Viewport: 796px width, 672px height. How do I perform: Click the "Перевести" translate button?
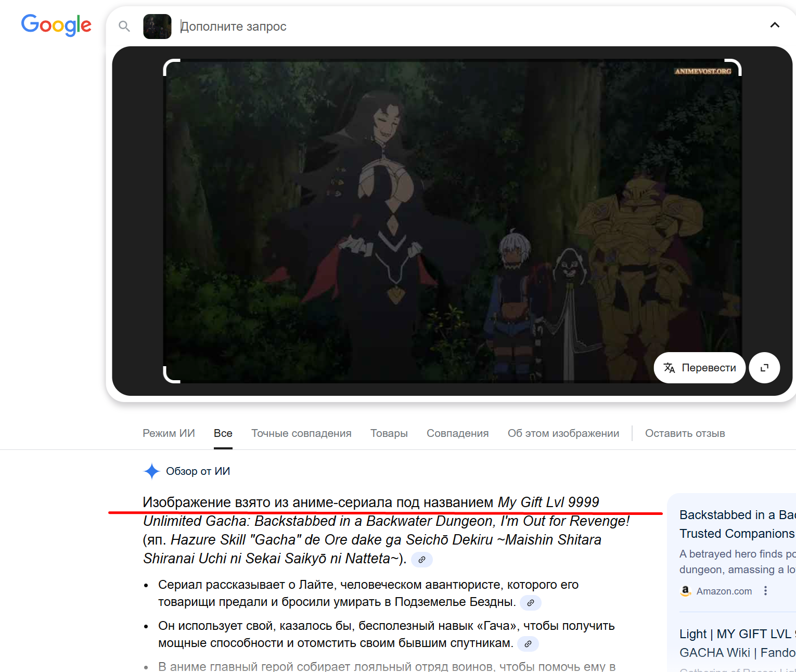point(699,368)
